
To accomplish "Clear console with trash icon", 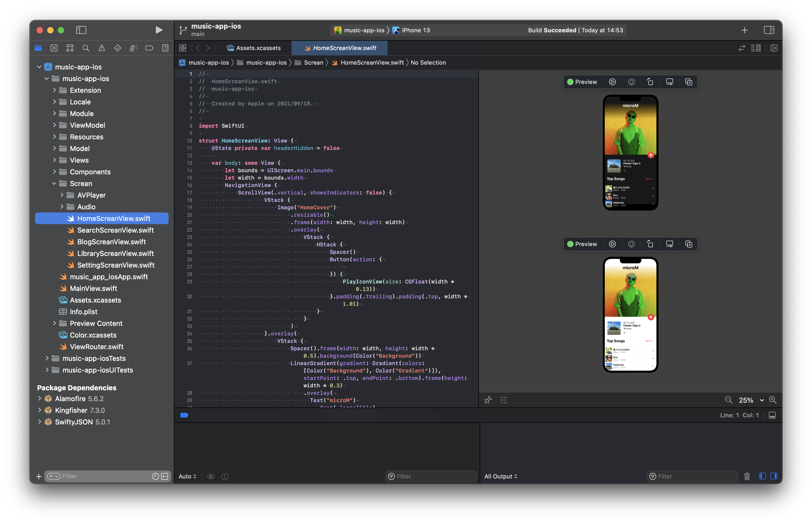I will (747, 476).
